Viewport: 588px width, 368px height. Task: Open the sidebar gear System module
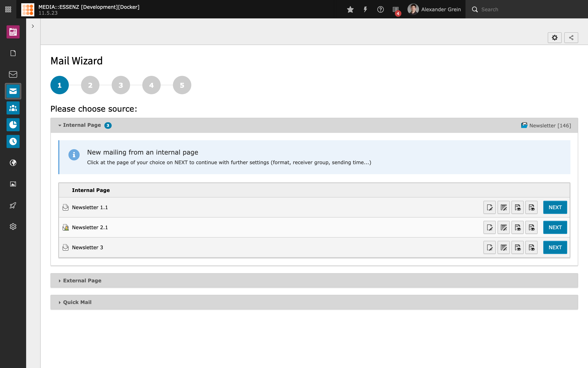pyautogui.click(x=13, y=227)
